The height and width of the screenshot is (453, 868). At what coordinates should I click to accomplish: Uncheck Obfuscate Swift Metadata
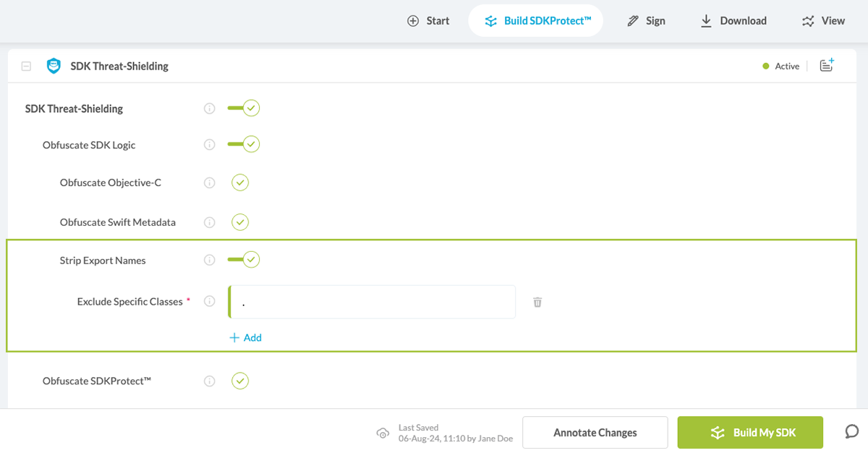point(239,222)
